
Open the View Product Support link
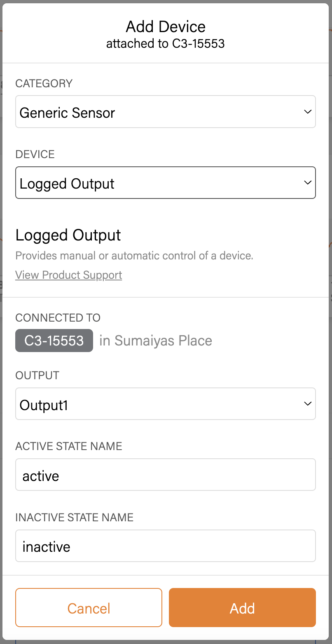(x=68, y=275)
